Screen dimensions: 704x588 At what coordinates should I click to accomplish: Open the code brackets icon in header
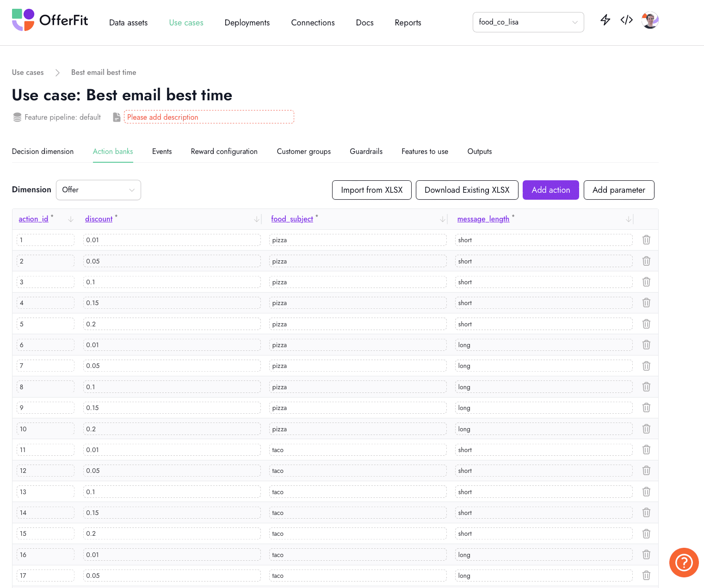626,20
